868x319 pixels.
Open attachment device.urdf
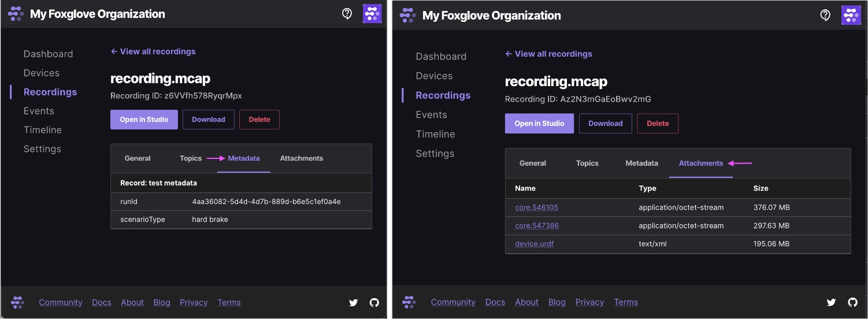pyautogui.click(x=534, y=244)
